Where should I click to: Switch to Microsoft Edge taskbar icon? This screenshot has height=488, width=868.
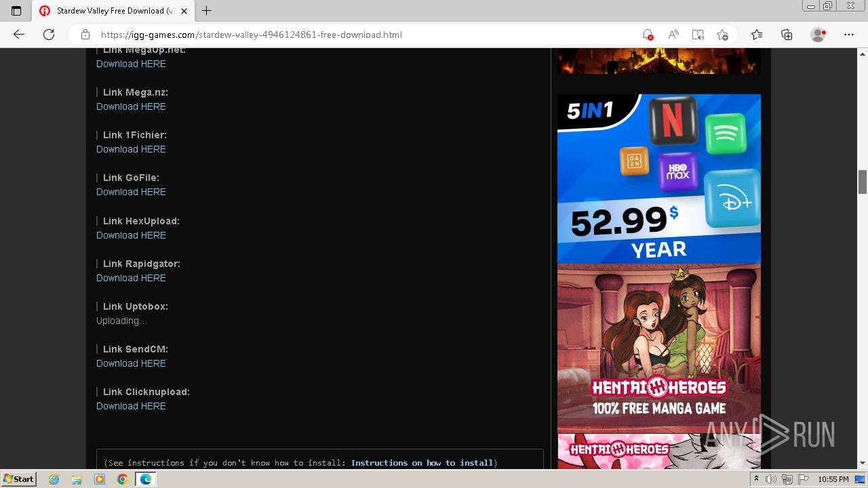tap(145, 479)
